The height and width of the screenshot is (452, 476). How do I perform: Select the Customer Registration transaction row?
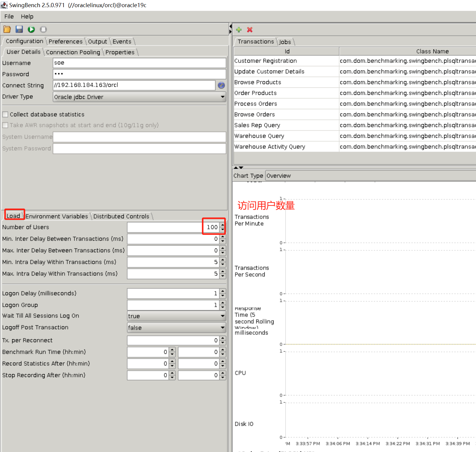click(355, 61)
